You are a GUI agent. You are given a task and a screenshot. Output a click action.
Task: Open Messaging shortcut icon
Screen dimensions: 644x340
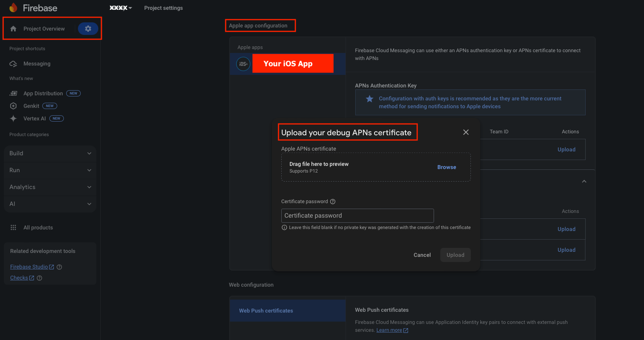coord(13,64)
